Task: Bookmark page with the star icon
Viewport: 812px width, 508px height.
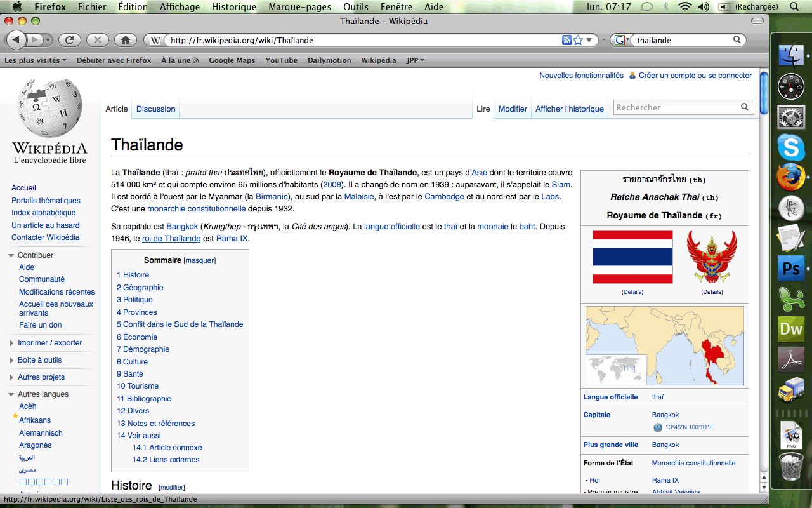Action: (578, 40)
